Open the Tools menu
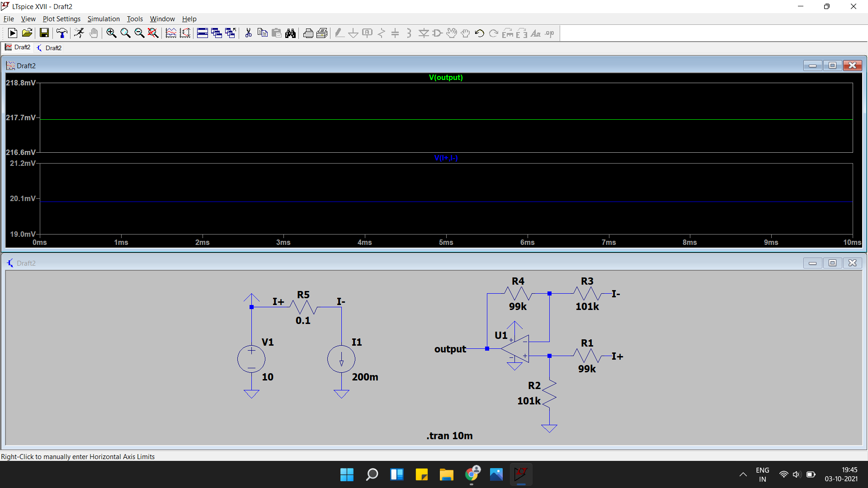868x488 pixels. tap(135, 19)
